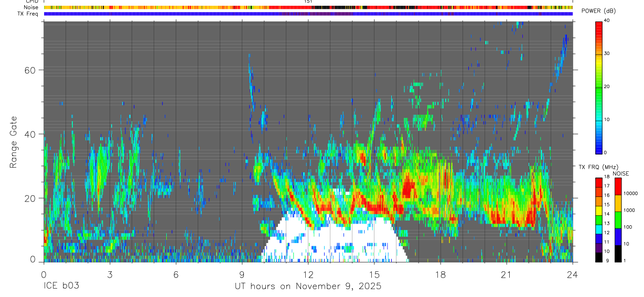
Task: Click the 'ICE b03' radar beam label
Action: (x=61, y=287)
